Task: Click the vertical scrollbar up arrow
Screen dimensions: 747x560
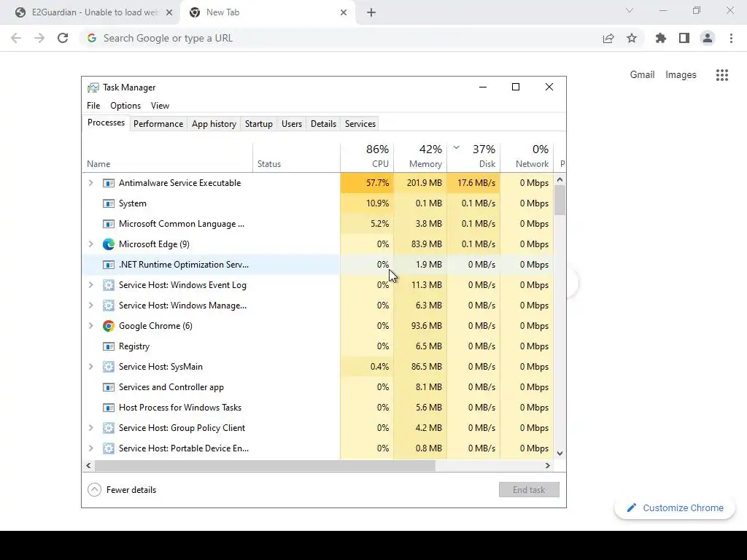Action: point(560,179)
